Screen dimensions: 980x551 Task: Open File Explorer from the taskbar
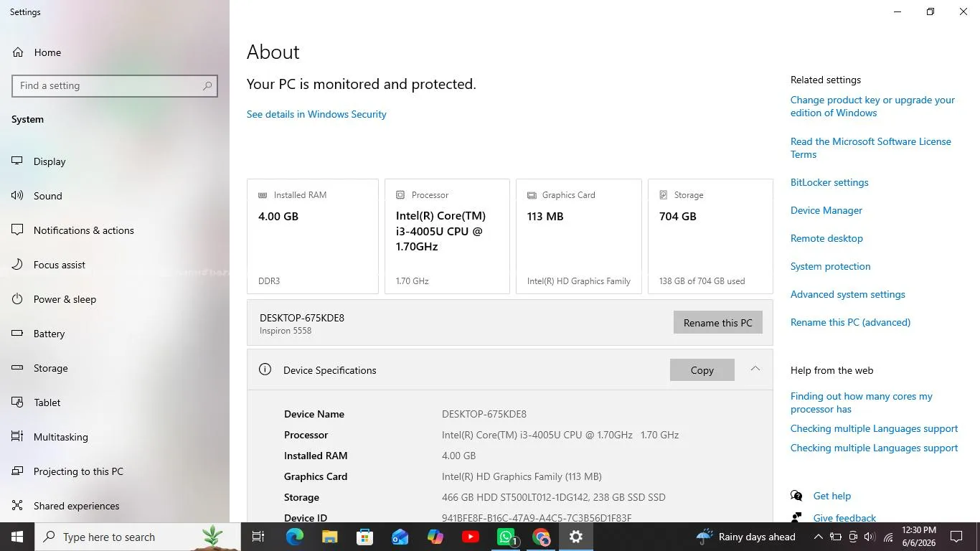click(329, 537)
